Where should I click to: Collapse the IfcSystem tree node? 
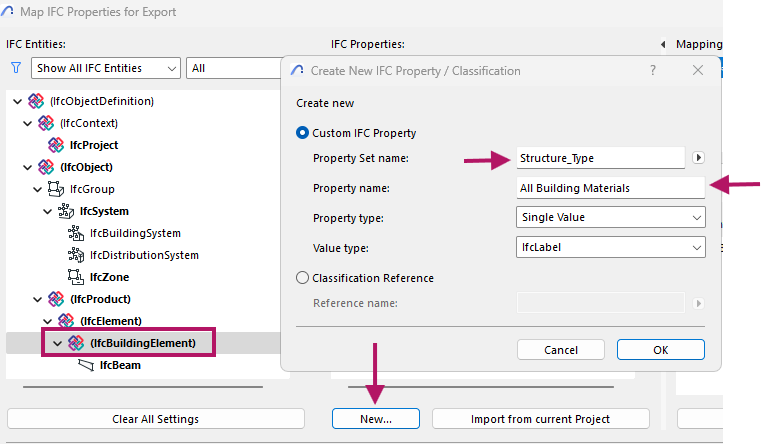tap(47, 211)
